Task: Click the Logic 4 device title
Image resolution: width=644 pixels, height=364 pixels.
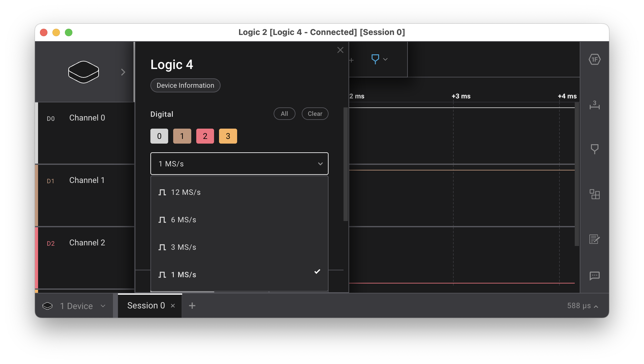Action: tap(172, 65)
